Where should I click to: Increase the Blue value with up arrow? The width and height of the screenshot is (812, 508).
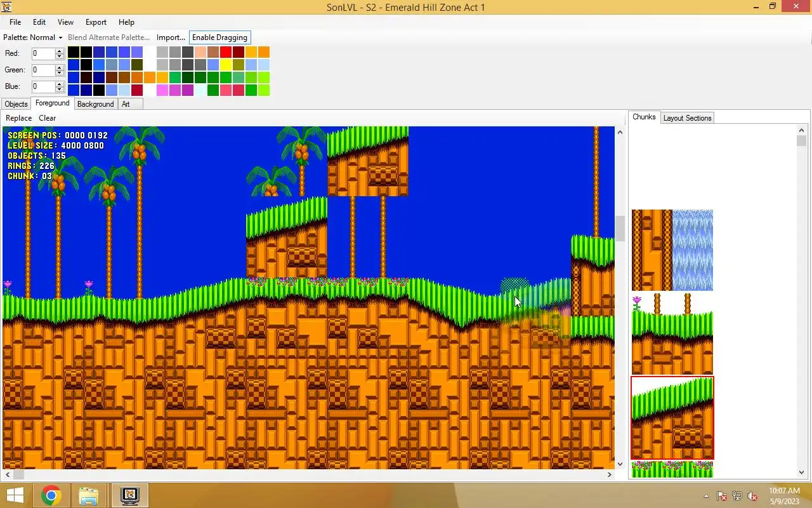[60, 84]
